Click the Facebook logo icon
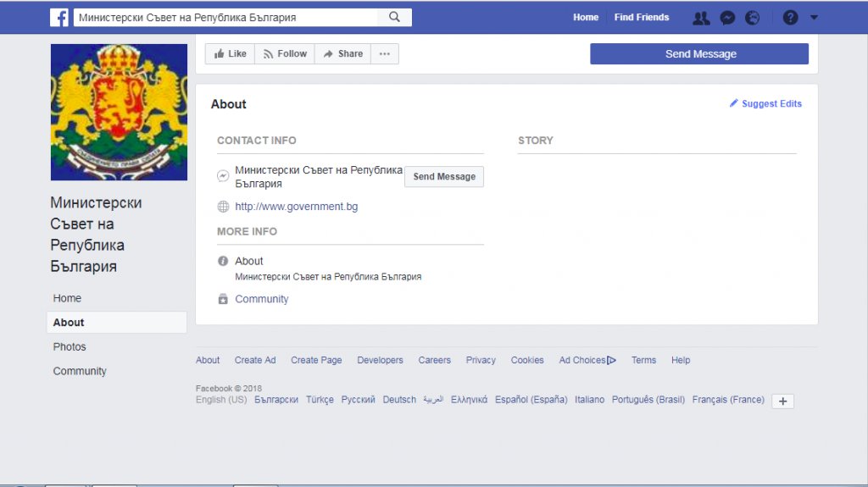Screen dimensions: 868x487 click(x=59, y=17)
